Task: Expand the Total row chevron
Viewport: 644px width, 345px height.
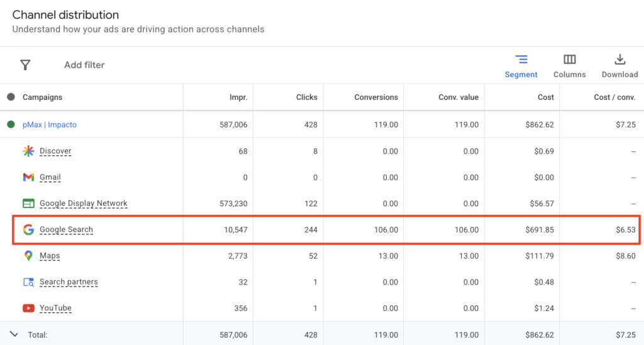Action: pyautogui.click(x=14, y=334)
